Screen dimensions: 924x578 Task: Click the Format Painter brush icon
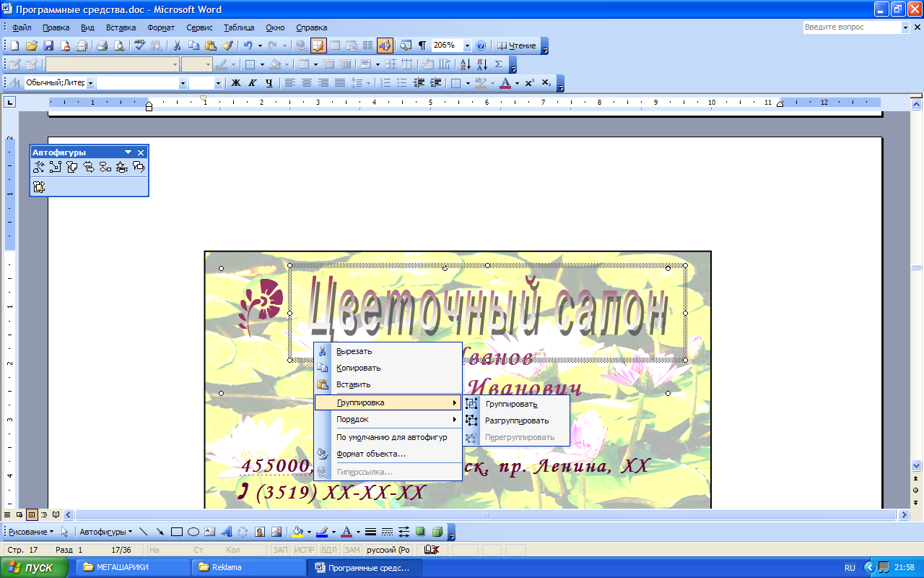click(x=227, y=46)
